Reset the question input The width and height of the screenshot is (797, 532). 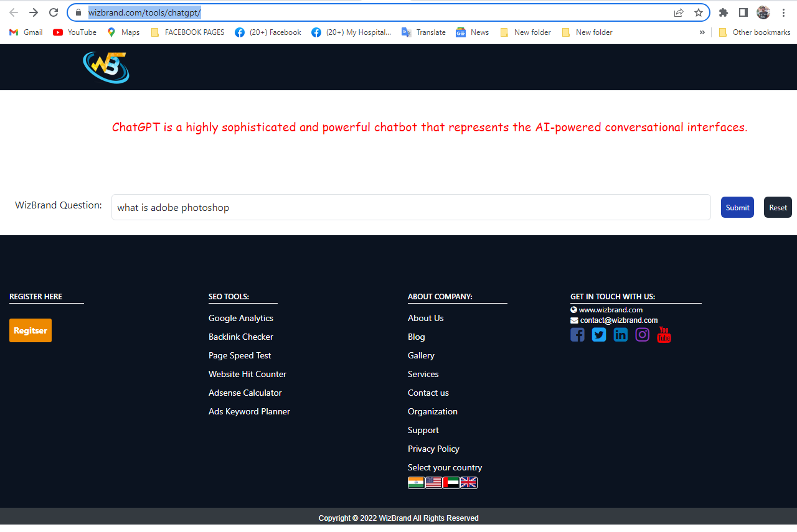click(778, 207)
